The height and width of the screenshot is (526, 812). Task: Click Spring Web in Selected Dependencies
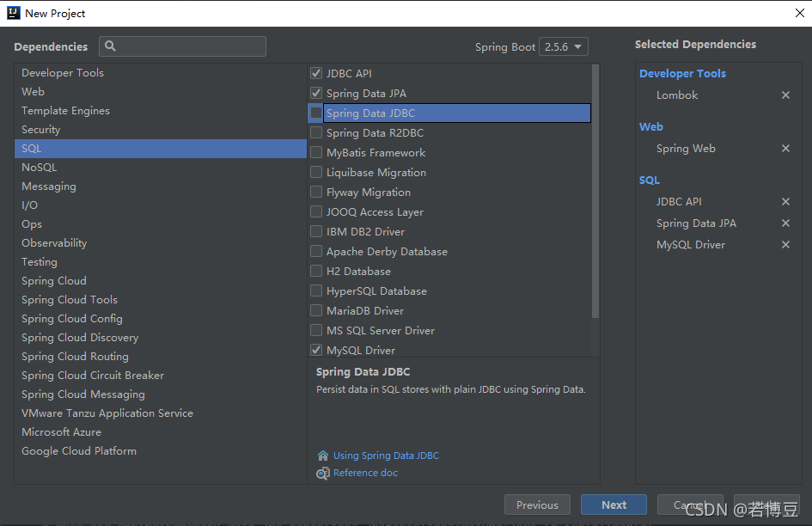(x=686, y=149)
